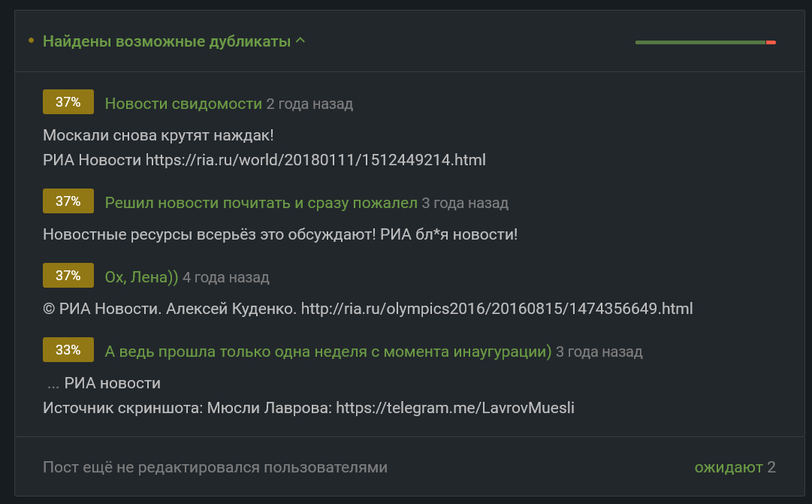Screen dimensions: 812x504
Task: Click the 'Найдены возможные дубликаты' heading
Action: [x=167, y=41]
